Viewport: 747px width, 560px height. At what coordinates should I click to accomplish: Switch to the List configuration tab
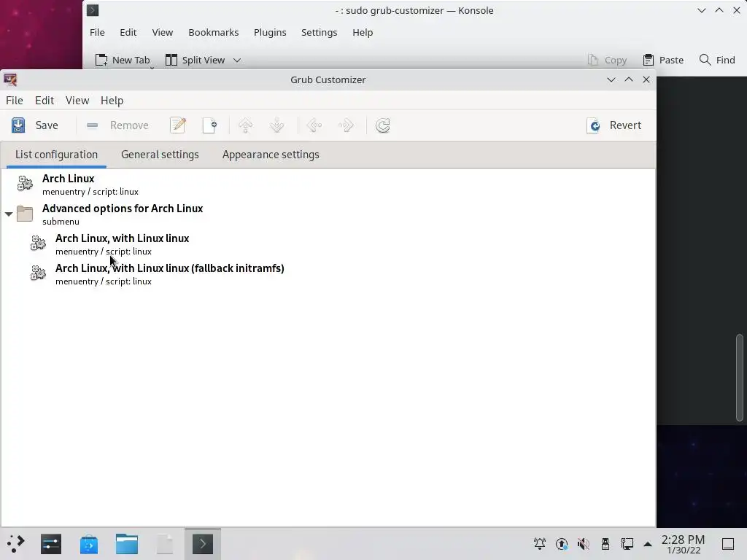coord(56,155)
